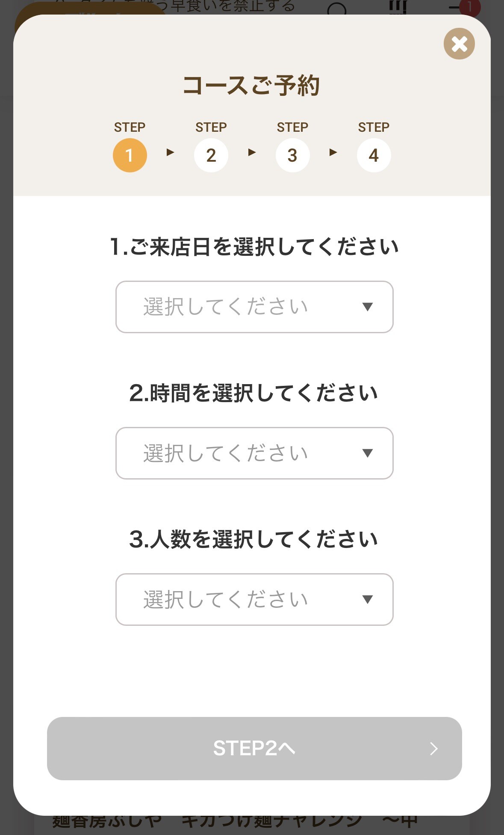The image size is (504, 835).
Task: Click the 1.ご来店日を選択してください label
Action: 254,247
